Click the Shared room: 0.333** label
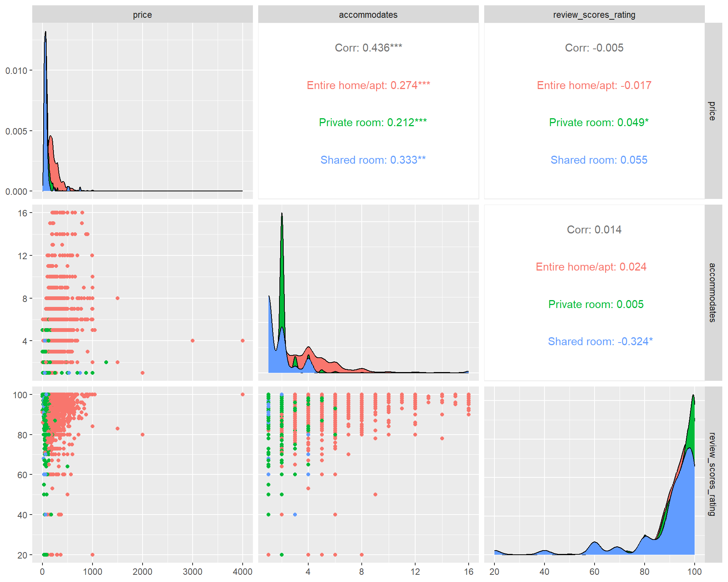This screenshot has width=728, height=582. click(373, 160)
